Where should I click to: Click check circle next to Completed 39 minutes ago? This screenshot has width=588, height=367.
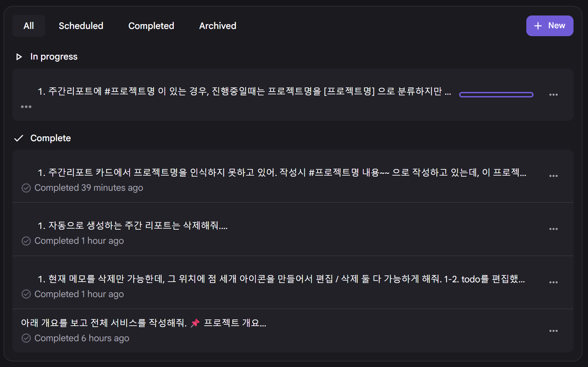[x=26, y=188]
